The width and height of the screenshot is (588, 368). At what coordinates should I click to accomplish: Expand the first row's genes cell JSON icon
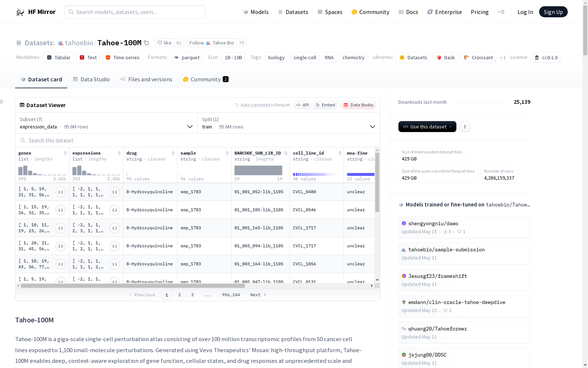pos(61,192)
